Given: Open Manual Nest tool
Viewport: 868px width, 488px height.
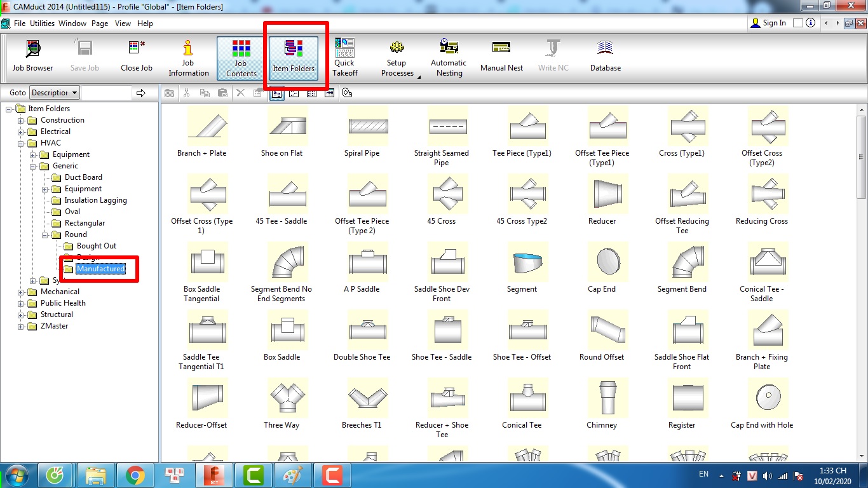Looking at the screenshot, I should coord(501,56).
